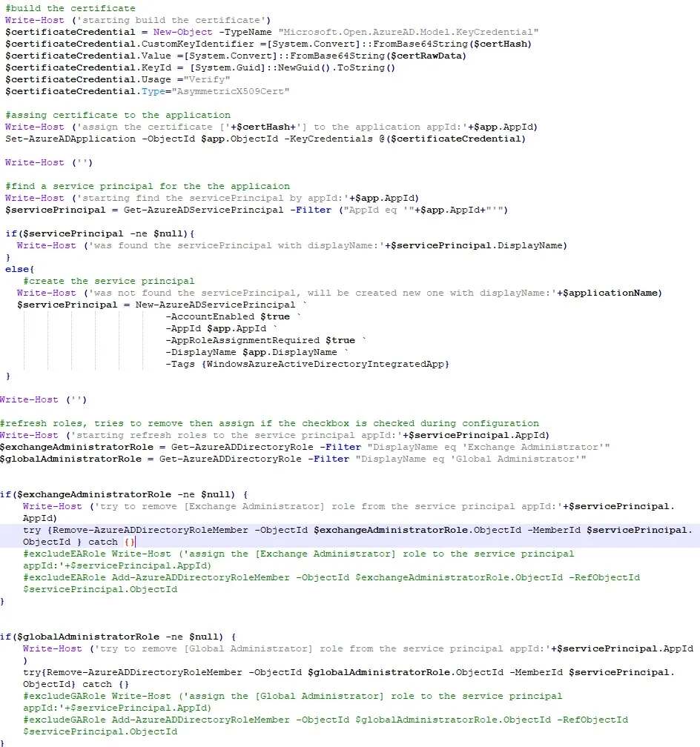Click the 'catch {}' on the highlighted line
The height and width of the screenshot is (747, 700).
(x=111, y=542)
